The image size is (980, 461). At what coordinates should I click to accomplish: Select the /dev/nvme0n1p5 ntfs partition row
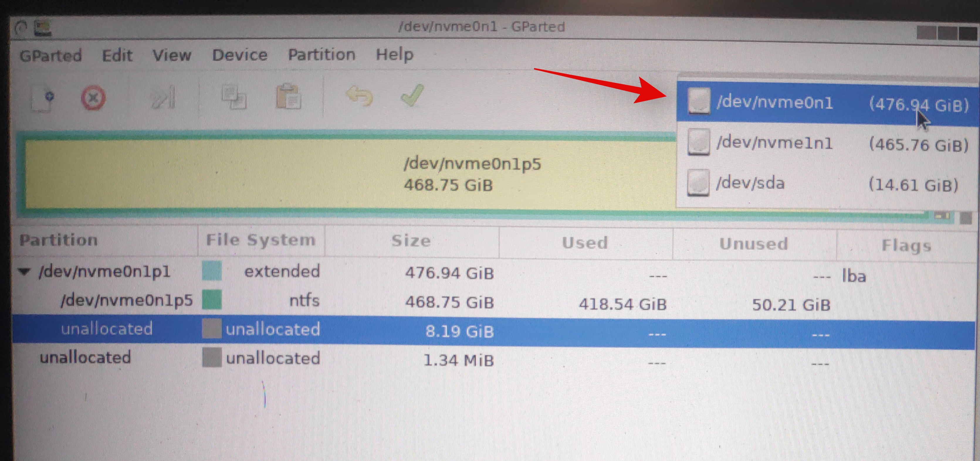click(x=127, y=301)
